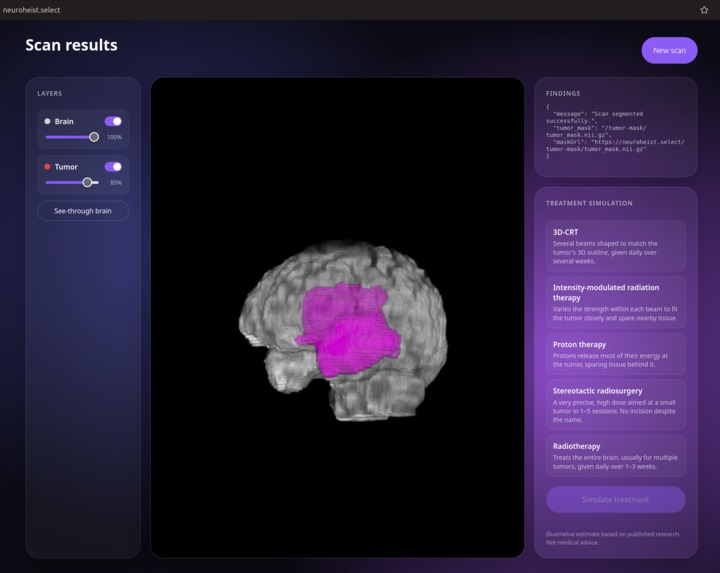The height and width of the screenshot is (573, 720).
Task: Click the See-through brain button
Action: [83, 211]
